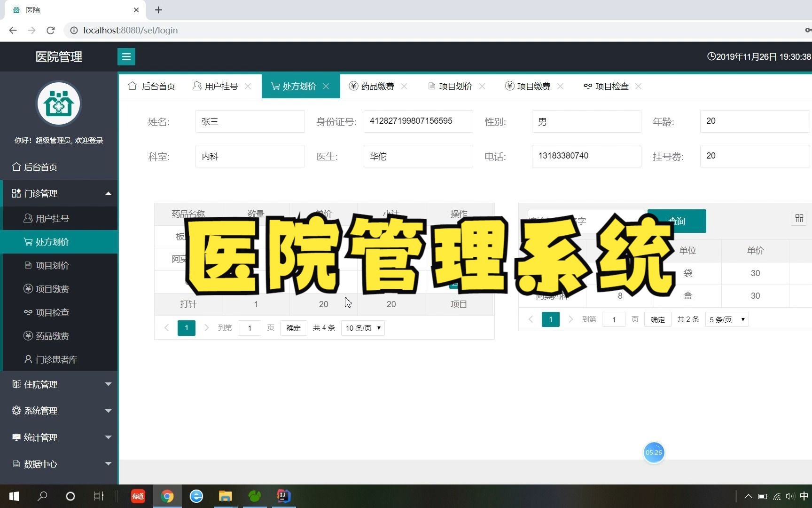The image size is (812, 508).
Task: Click 项目 in the 打针 row
Action: point(459,304)
